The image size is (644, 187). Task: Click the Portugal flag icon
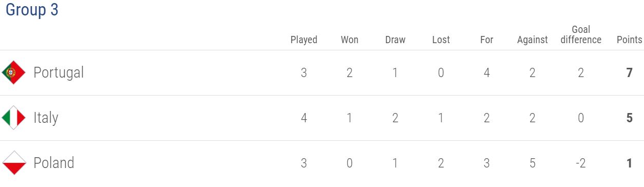click(13, 73)
